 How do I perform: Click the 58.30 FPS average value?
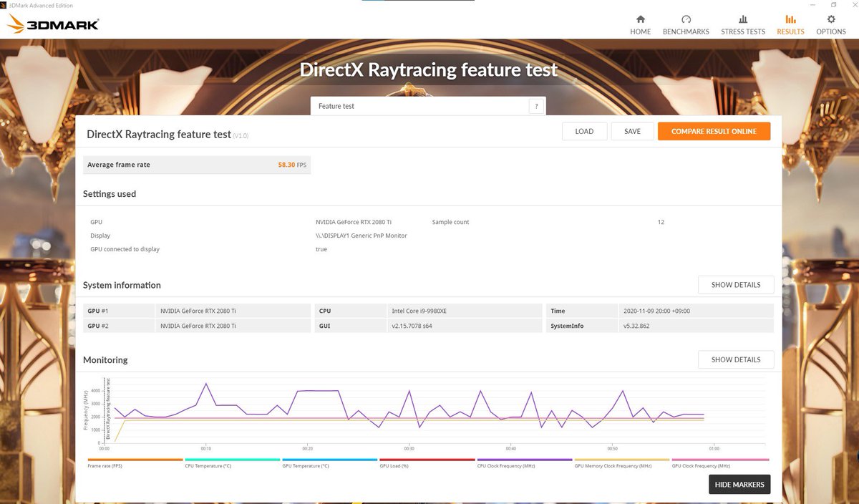292,165
